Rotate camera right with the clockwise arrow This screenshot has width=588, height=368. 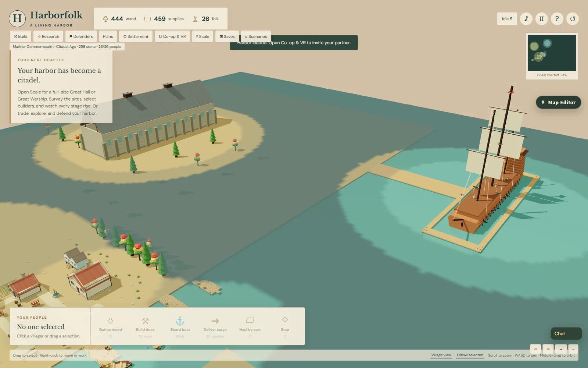pos(548,349)
